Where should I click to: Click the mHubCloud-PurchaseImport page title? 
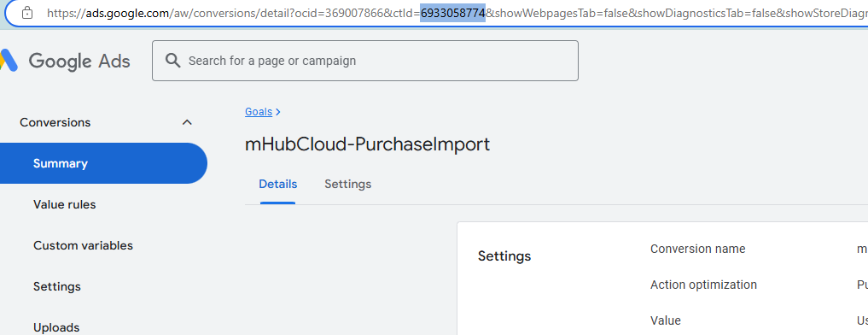pos(368,144)
